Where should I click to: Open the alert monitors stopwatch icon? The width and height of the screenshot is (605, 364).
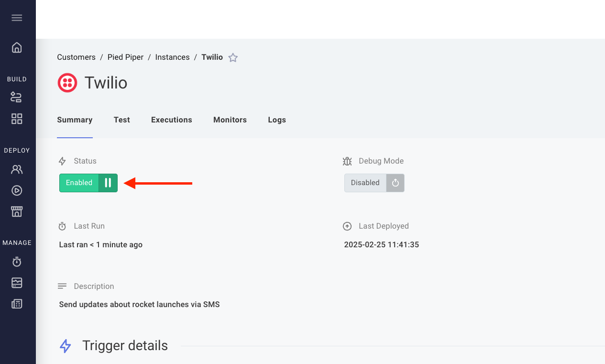[17, 262]
